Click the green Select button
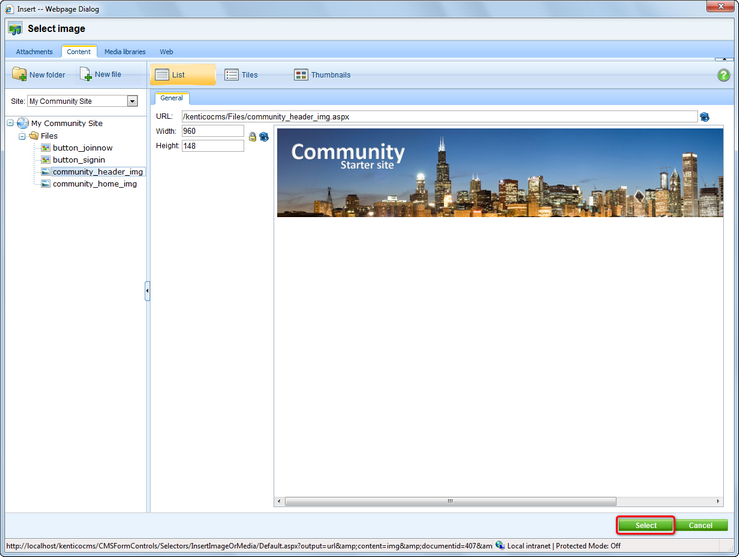The height and width of the screenshot is (557, 739). 646,525
